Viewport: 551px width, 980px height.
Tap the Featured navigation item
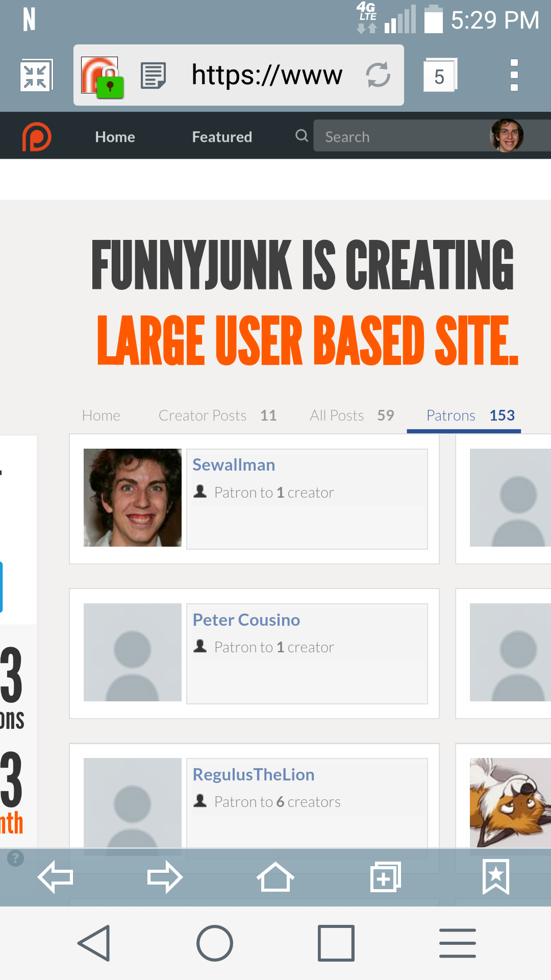pos(222,137)
